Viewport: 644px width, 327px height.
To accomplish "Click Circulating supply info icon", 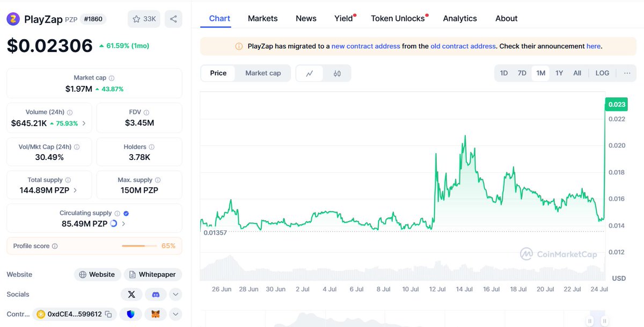I will pyautogui.click(x=117, y=213).
